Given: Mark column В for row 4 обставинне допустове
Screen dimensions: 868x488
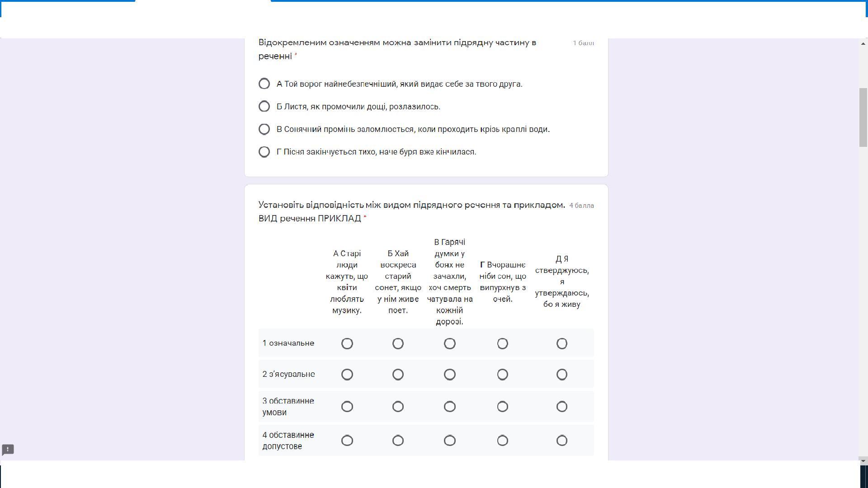Looking at the screenshot, I should [x=449, y=441].
